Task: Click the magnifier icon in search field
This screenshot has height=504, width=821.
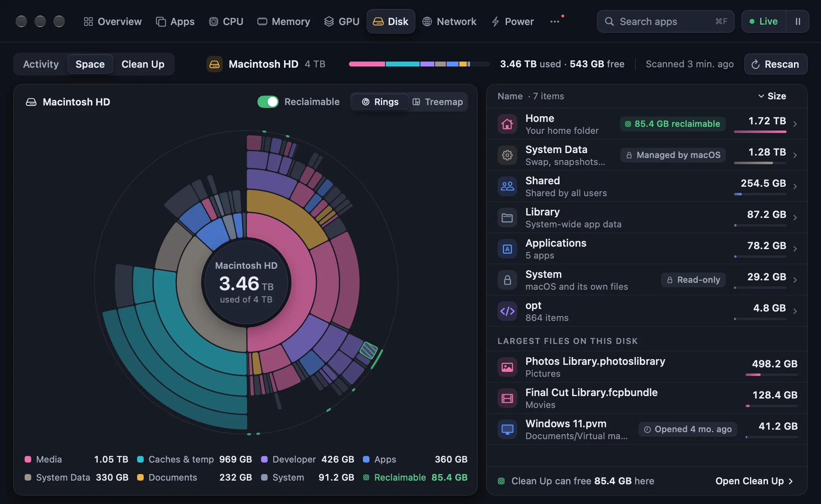Action: tap(609, 21)
